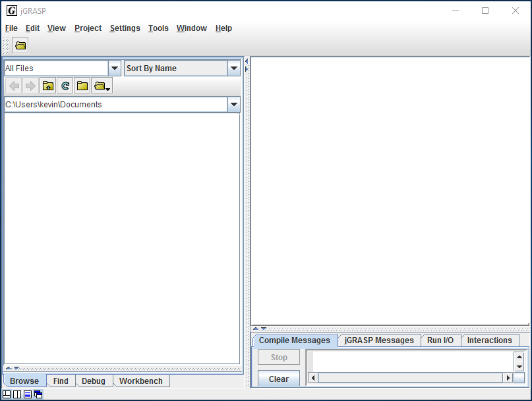Expand the All Files filter dropdown
This screenshot has width=532, height=401.
click(114, 68)
